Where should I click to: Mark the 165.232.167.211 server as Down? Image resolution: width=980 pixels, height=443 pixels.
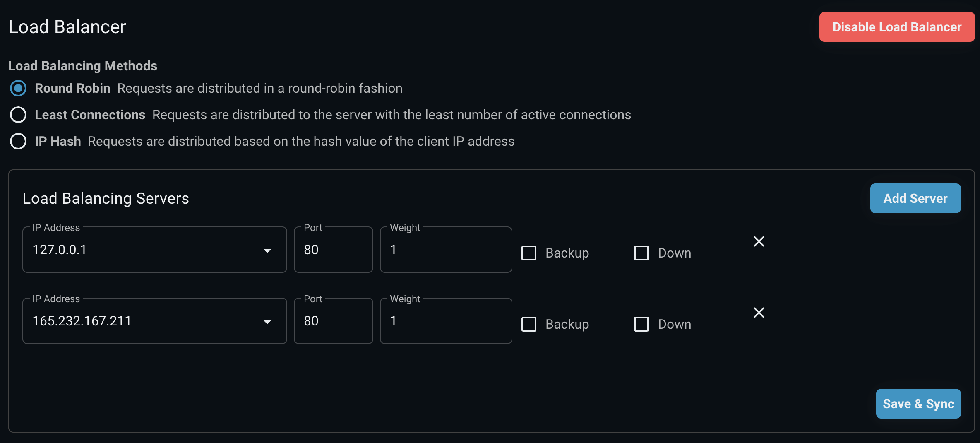coord(641,324)
